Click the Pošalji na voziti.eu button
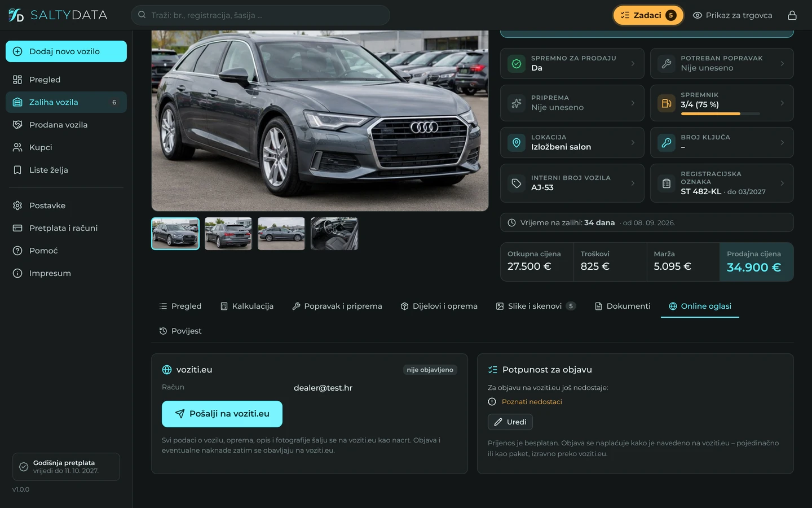Screen dimensions: 812x508 tap(222, 414)
